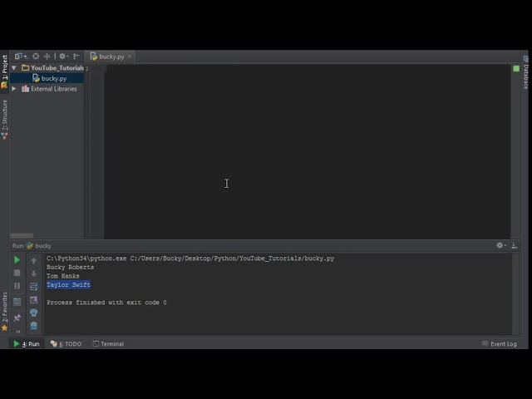This screenshot has width=532, height=399.
Task: Open the project view options dropdown
Action: pyautogui.click(x=21, y=57)
